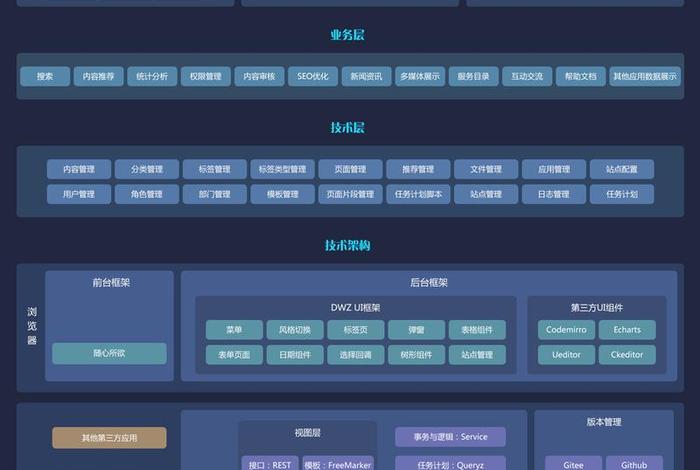Select the Codemirro block
Viewport: 700px width, 470px height.
click(x=567, y=330)
